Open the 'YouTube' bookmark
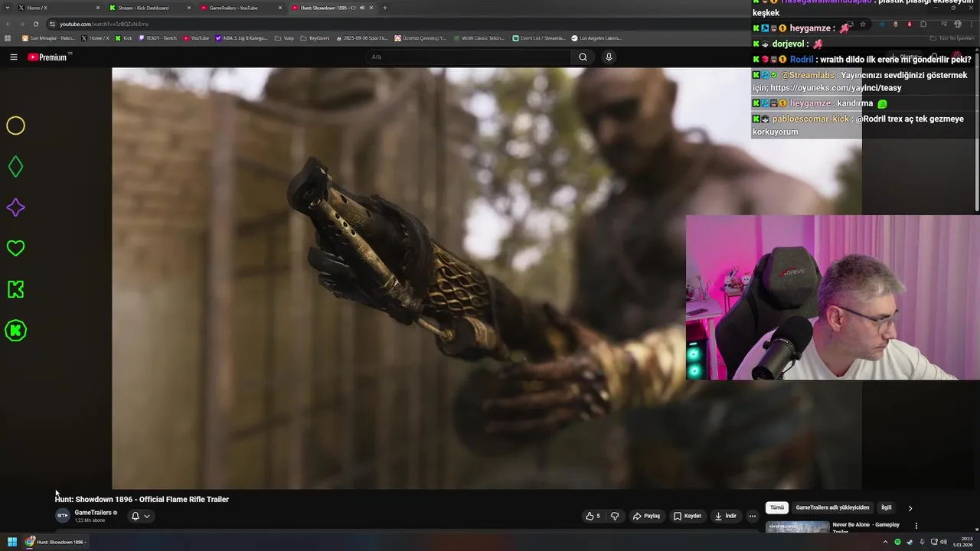The width and height of the screenshot is (980, 551). 196,38
